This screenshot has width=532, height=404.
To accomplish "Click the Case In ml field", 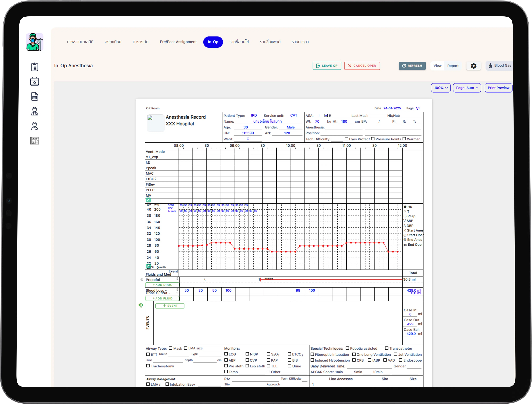I will [x=410, y=314].
